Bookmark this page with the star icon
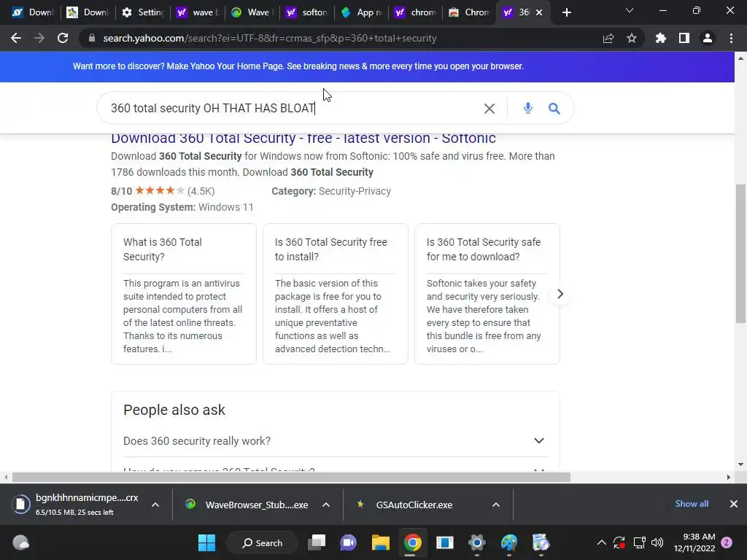Image resolution: width=747 pixels, height=560 pixels. tap(632, 38)
